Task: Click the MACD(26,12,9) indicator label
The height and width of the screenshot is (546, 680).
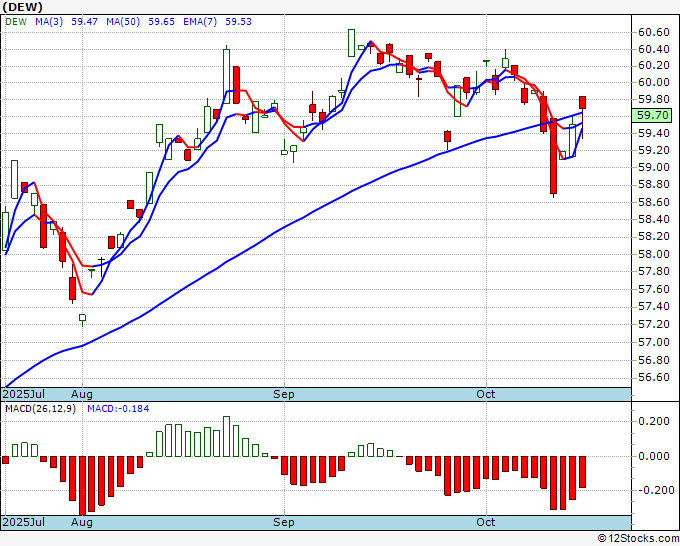Action: pyautogui.click(x=40, y=409)
